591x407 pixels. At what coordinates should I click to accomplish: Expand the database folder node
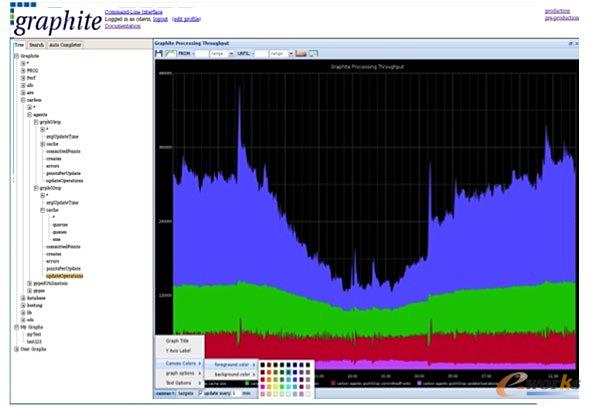pyautogui.click(x=23, y=298)
